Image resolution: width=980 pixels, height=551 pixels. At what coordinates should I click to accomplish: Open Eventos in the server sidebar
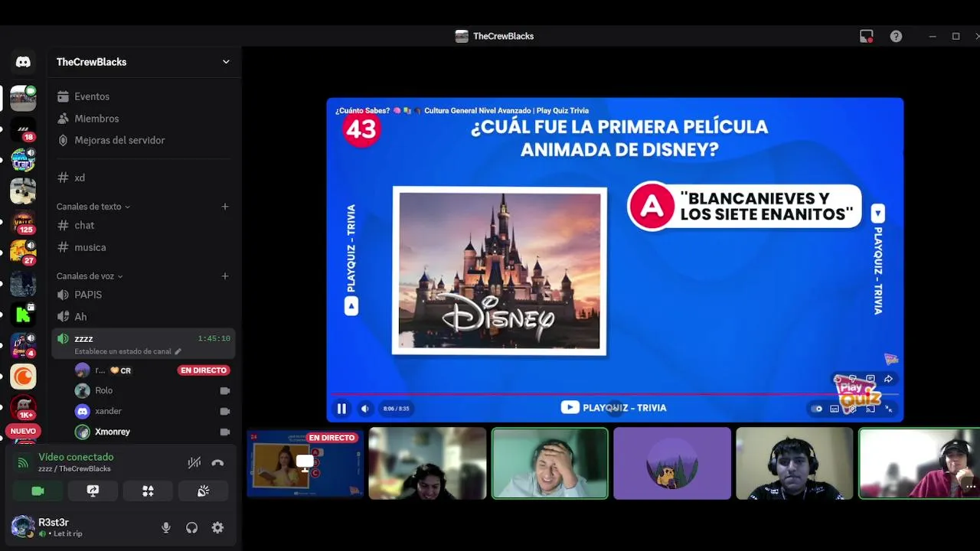[x=144, y=96]
